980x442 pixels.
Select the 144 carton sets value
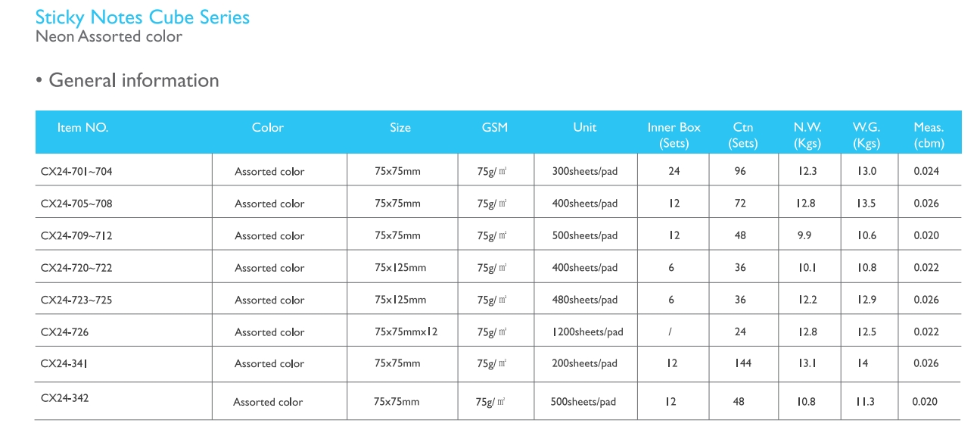[742, 363]
